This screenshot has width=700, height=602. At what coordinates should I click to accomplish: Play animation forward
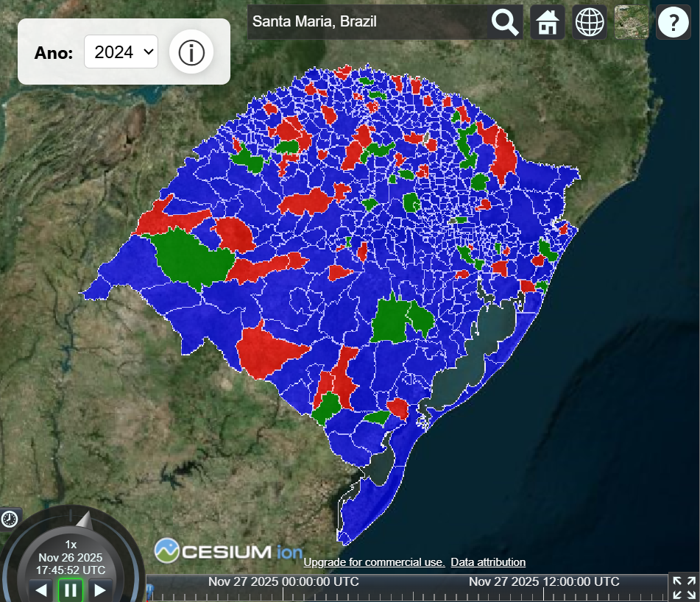coord(99,589)
